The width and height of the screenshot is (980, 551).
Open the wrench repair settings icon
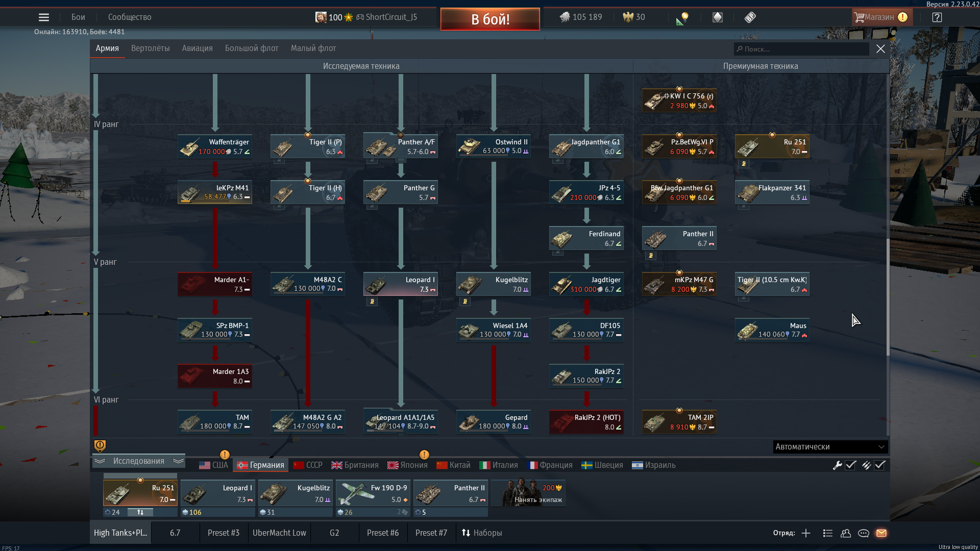[837, 465]
